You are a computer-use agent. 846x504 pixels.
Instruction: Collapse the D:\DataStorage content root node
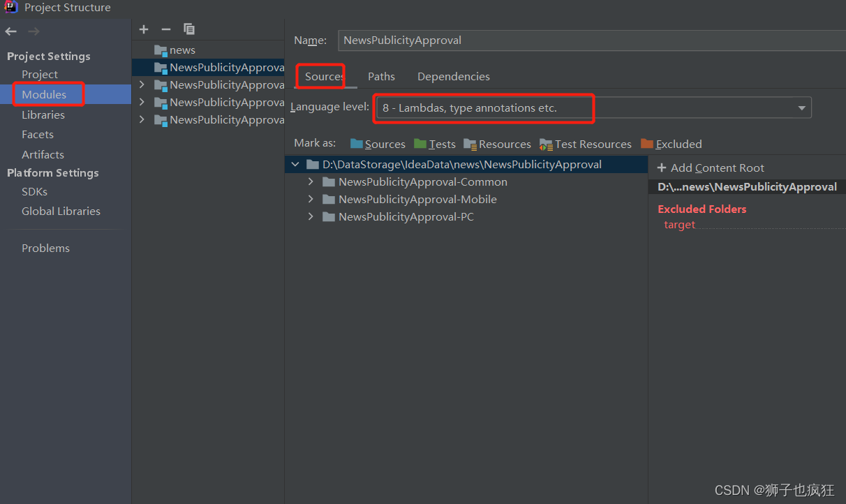pyautogui.click(x=295, y=164)
